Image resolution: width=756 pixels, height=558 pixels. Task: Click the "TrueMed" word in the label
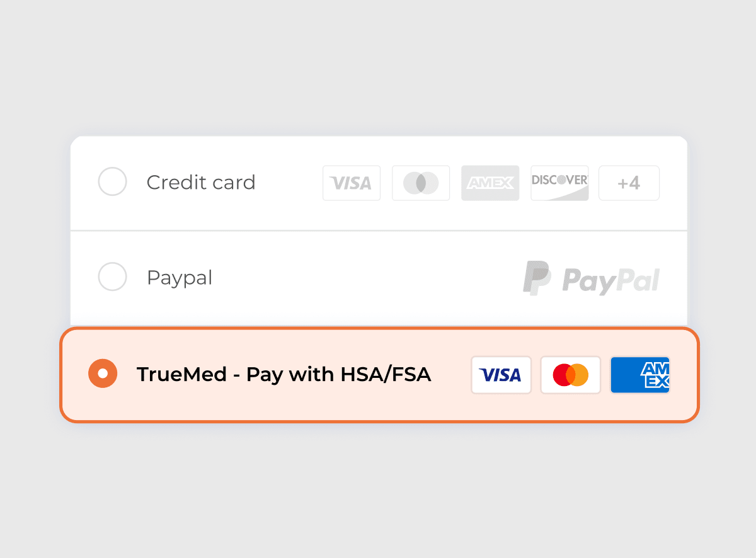(x=181, y=375)
